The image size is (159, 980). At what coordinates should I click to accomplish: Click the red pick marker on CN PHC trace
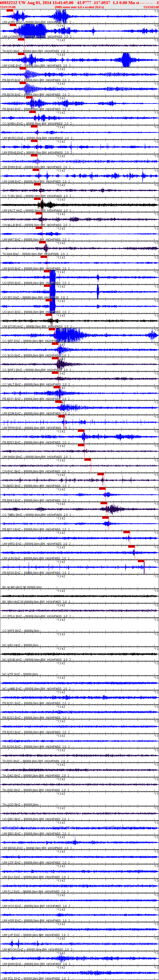pyautogui.click(x=88, y=460)
